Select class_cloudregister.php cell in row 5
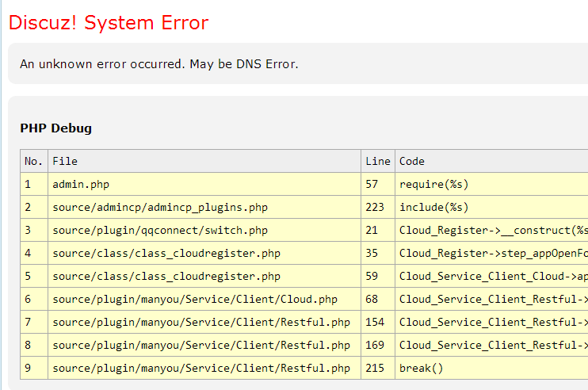This screenshot has height=390, width=588. click(x=204, y=276)
